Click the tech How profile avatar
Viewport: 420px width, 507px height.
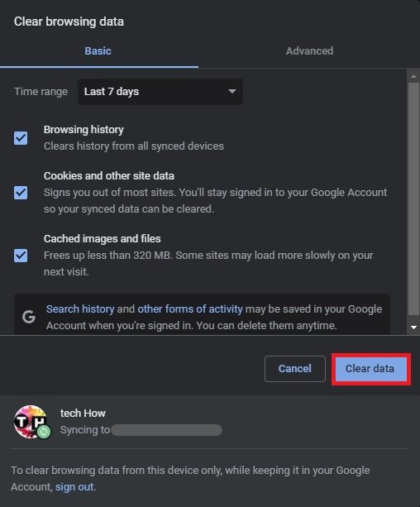31,421
